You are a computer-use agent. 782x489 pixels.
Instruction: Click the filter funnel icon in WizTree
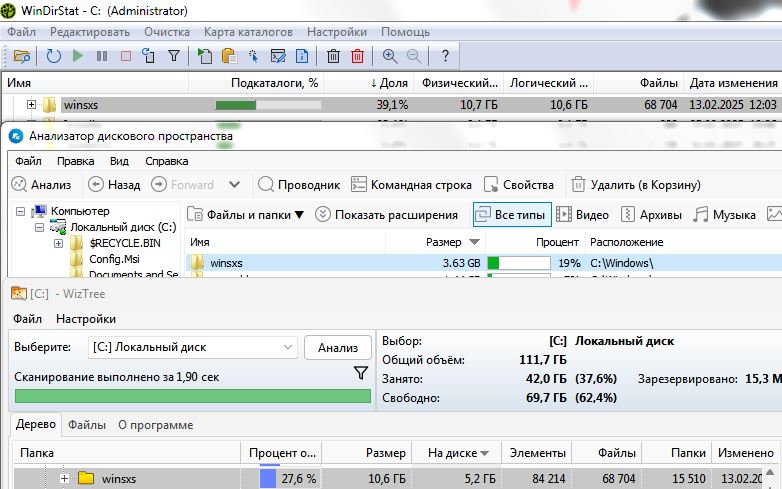[x=361, y=372]
